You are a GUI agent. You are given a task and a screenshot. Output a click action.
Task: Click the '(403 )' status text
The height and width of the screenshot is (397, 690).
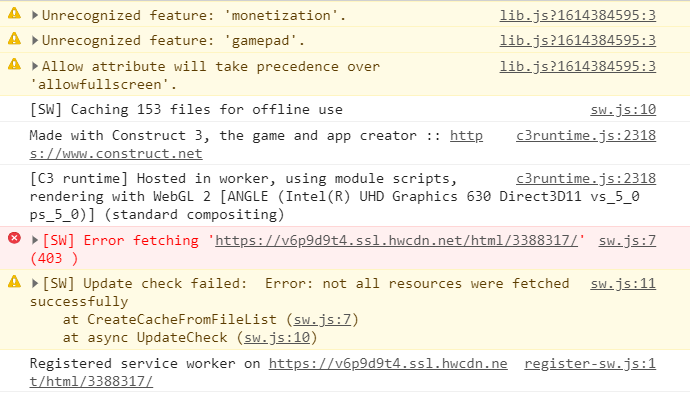pos(54,258)
